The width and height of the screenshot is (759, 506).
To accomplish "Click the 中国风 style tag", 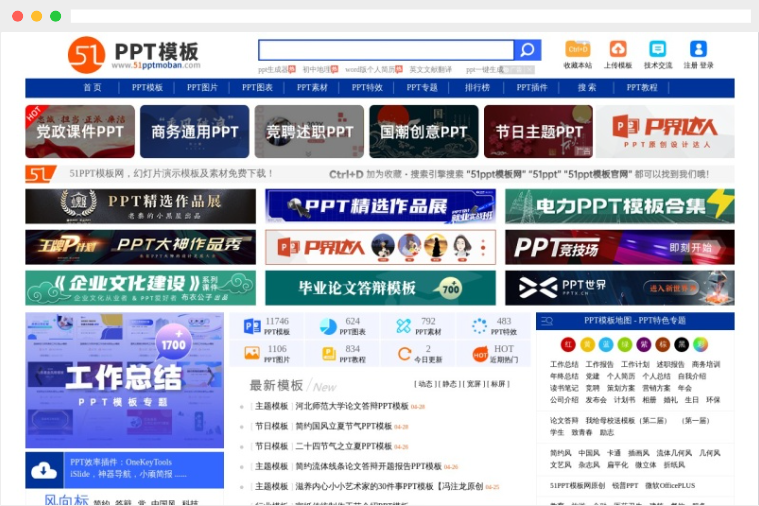I will coord(589,453).
